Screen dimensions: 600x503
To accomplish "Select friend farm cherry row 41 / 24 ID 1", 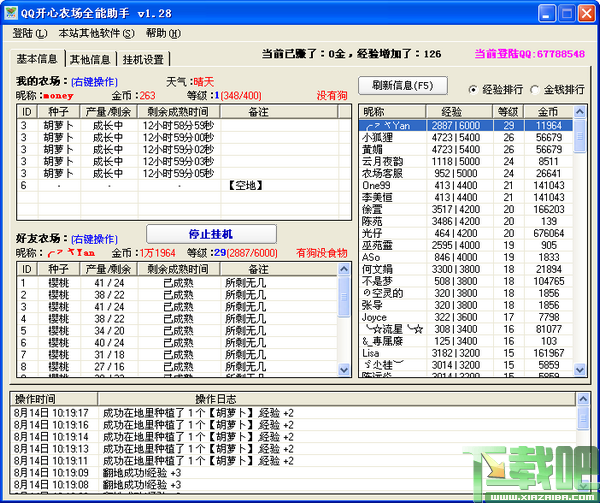I will [178, 283].
